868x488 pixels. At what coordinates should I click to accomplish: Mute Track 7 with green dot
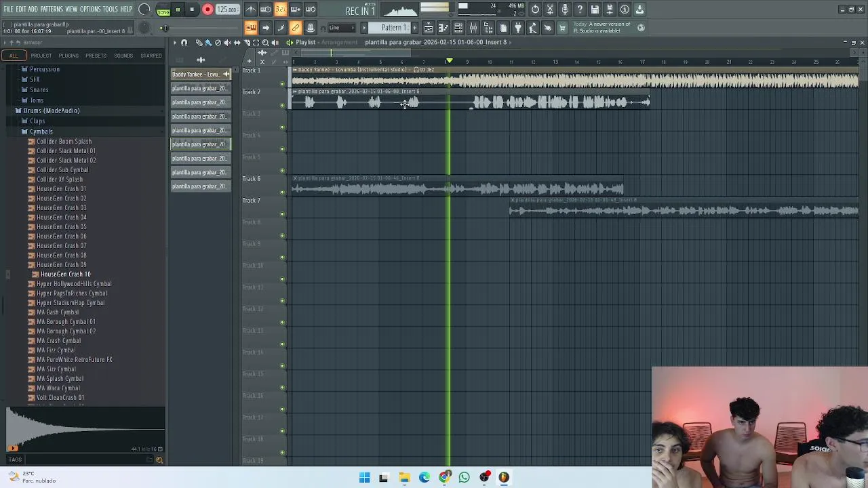[x=282, y=214]
